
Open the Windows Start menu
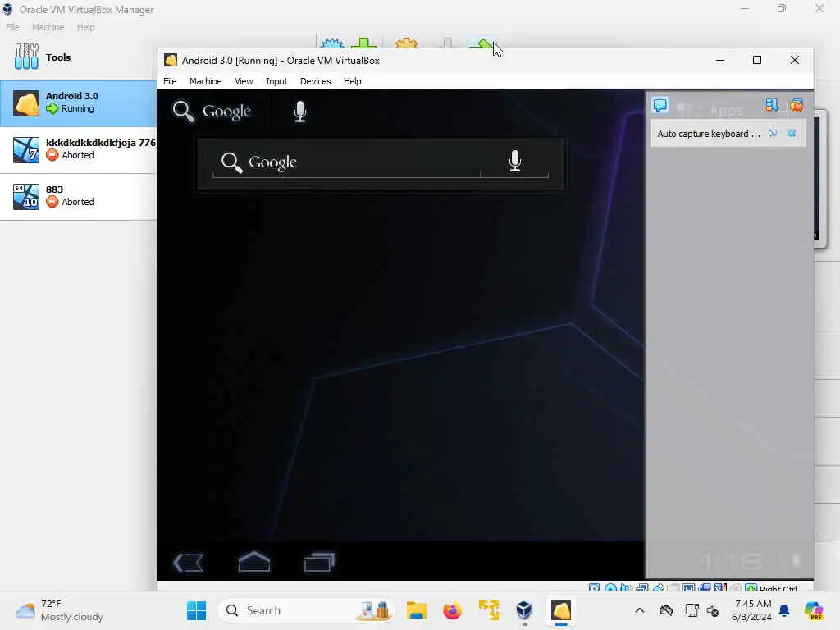pyautogui.click(x=196, y=610)
